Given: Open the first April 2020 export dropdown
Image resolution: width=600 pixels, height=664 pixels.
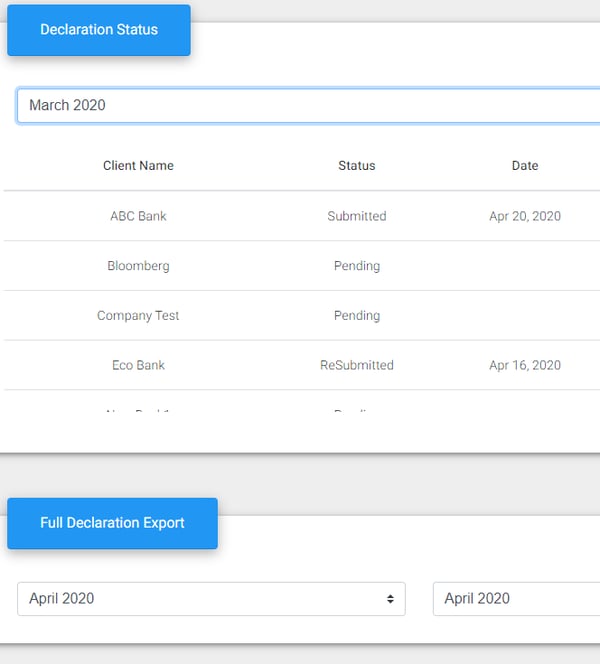Looking at the screenshot, I should pos(211,599).
